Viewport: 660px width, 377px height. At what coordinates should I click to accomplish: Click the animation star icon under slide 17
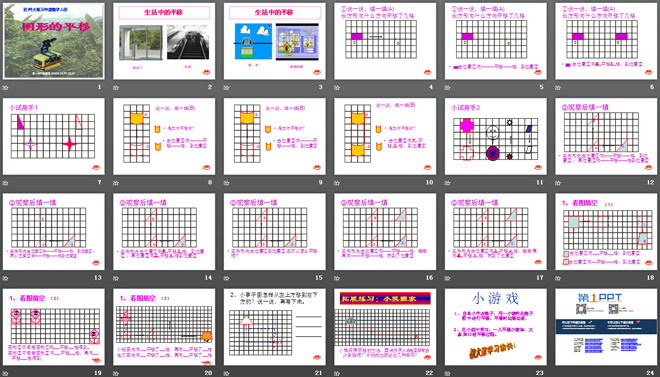point(447,278)
